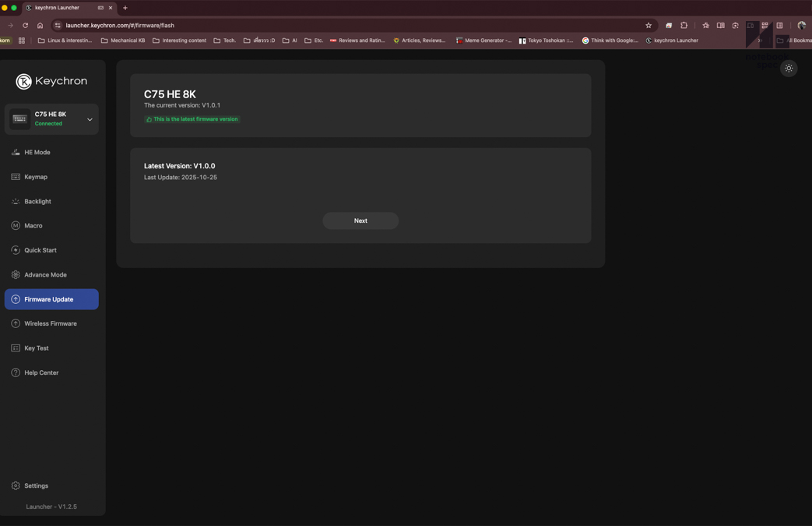Open Settings in the sidebar
This screenshot has height=526, width=812.
coord(36,485)
